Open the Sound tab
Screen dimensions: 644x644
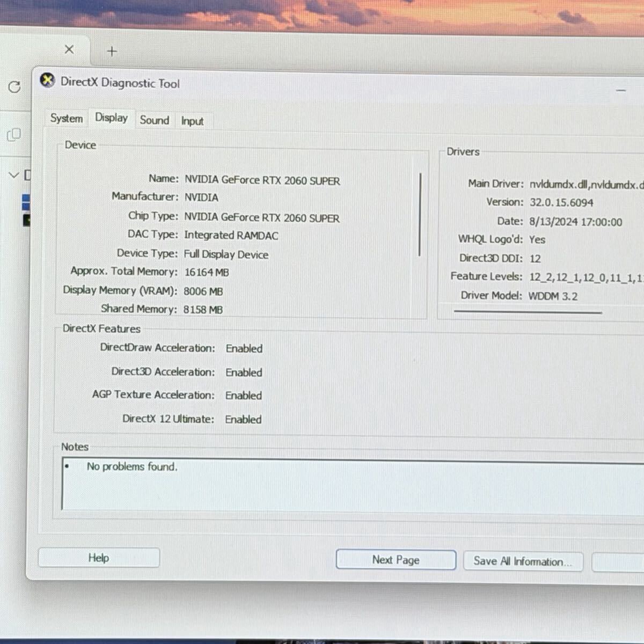pos(154,120)
